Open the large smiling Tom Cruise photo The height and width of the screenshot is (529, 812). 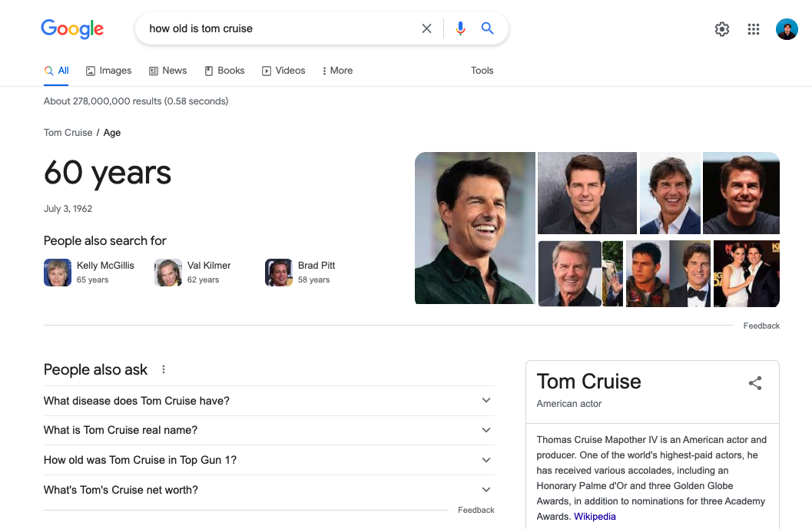pos(475,228)
